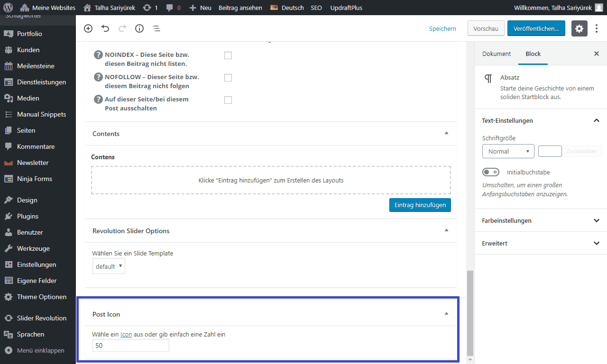The image size is (607, 364).
Task: Expand Farbeinstellungen section
Action: pos(541,220)
